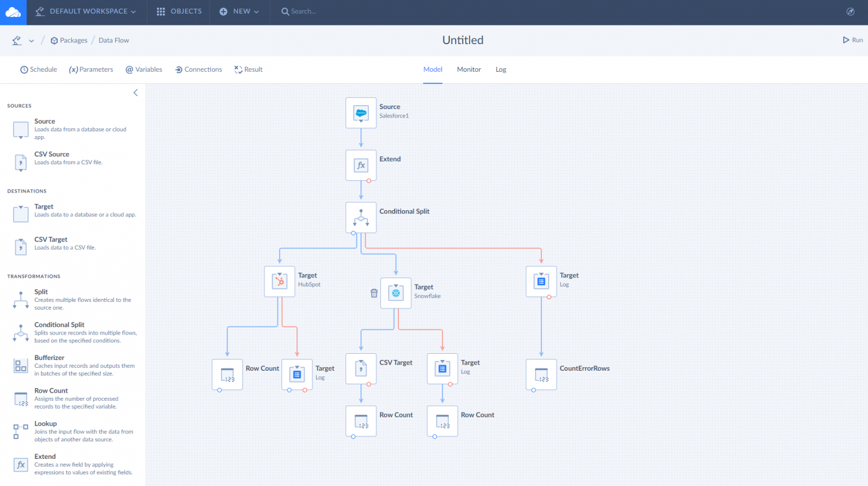Open dropdown arrow next to breadcrumb icon
The width and height of the screenshot is (868, 486).
31,41
